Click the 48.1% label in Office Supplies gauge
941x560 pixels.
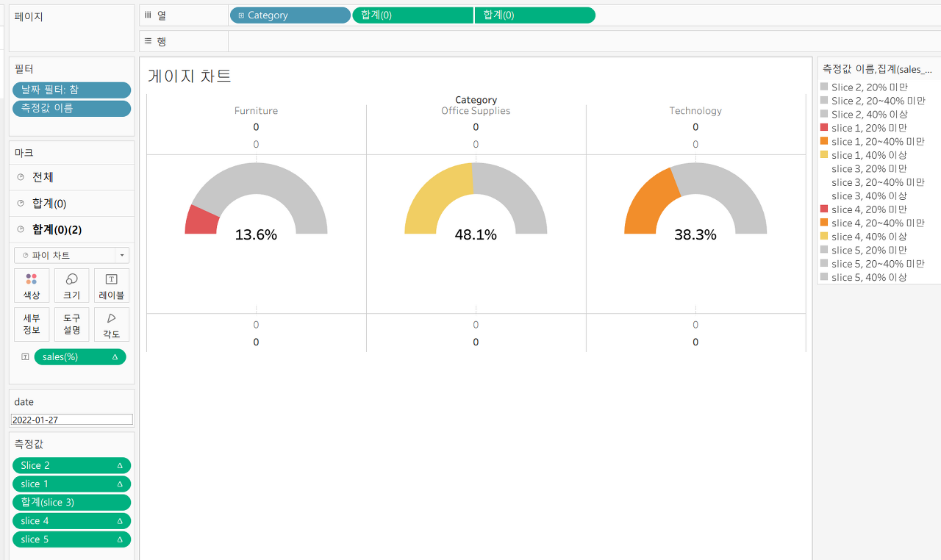(476, 234)
